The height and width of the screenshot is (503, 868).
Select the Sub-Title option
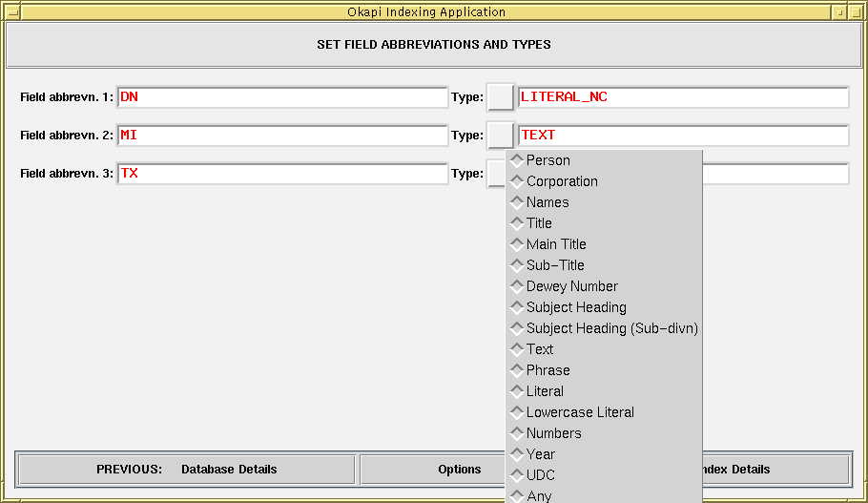604,265
